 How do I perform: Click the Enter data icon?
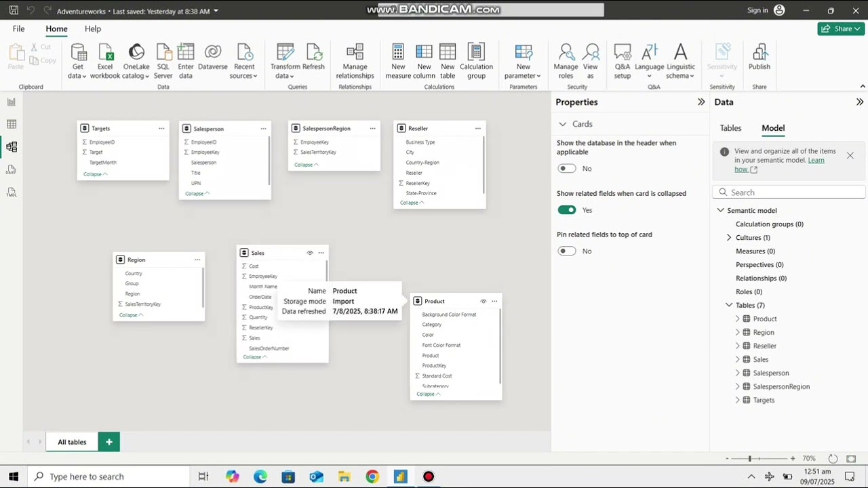point(186,53)
